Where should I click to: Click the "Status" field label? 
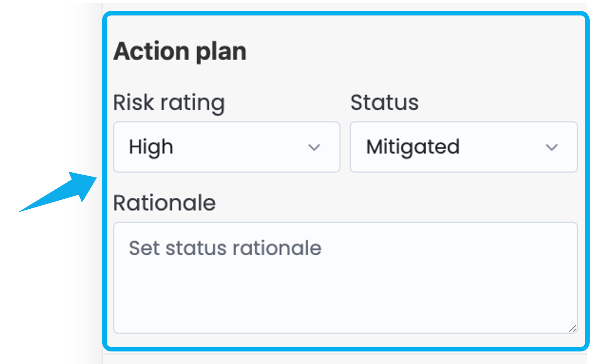coord(385,103)
